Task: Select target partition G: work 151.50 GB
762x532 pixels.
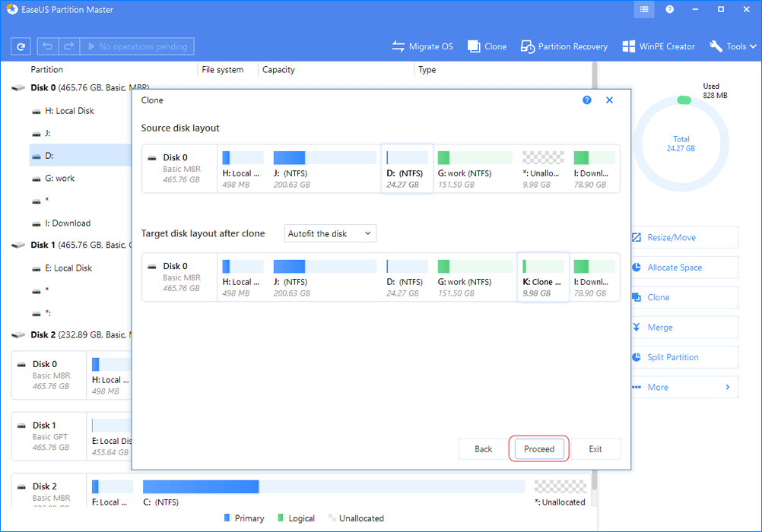Action: pyautogui.click(x=475, y=277)
